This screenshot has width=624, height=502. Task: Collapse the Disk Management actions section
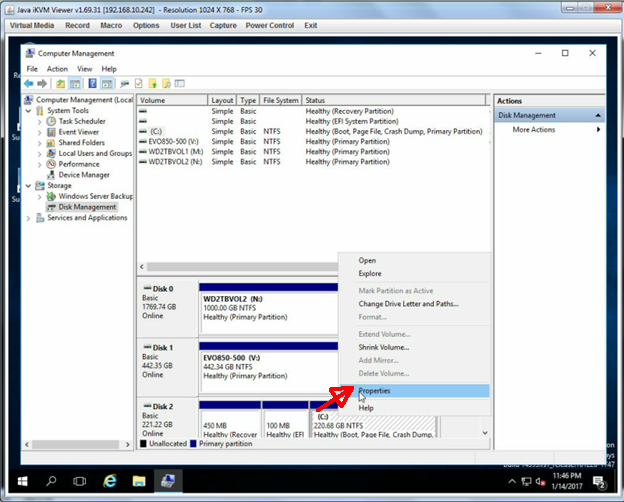598,115
